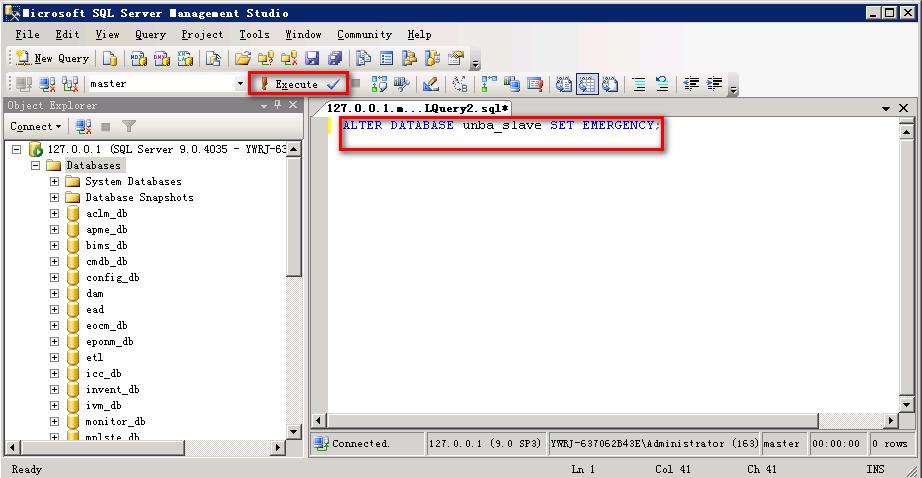The height and width of the screenshot is (478, 922).
Task: Open Design Query in Editor
Action: [430, 84]
